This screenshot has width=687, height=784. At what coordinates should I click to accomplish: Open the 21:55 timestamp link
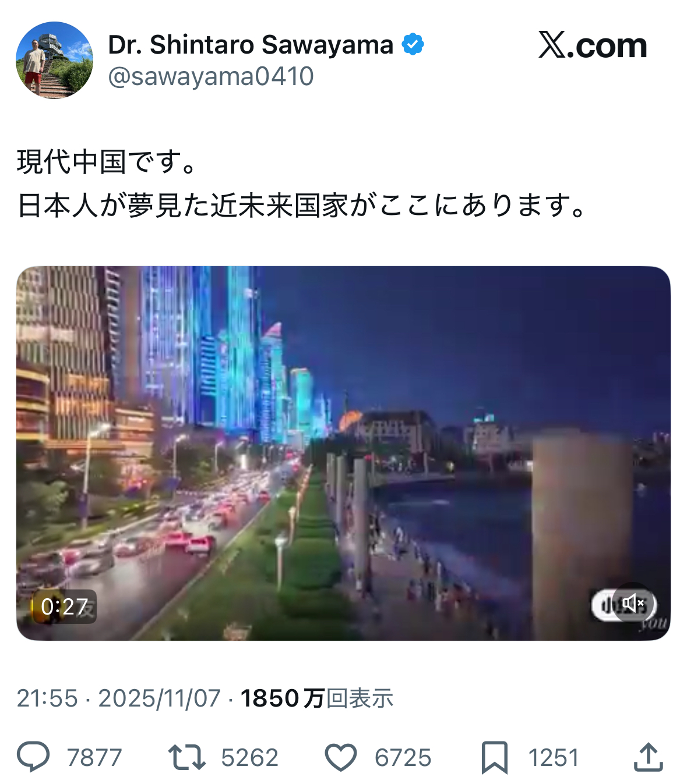[x=47, y=698]
